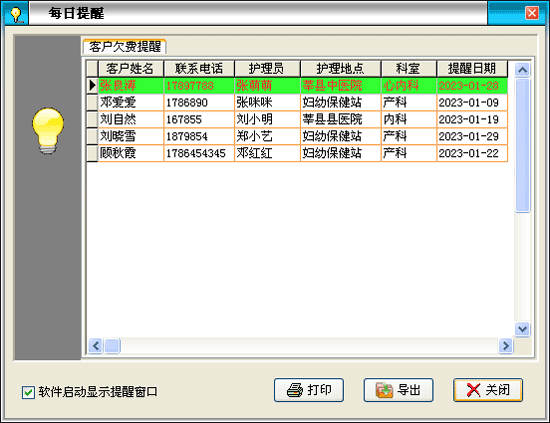Click the lightbulb icon in title bar
Screen dimensions: 550x423
pyautogui.click(x=16, y=14)
